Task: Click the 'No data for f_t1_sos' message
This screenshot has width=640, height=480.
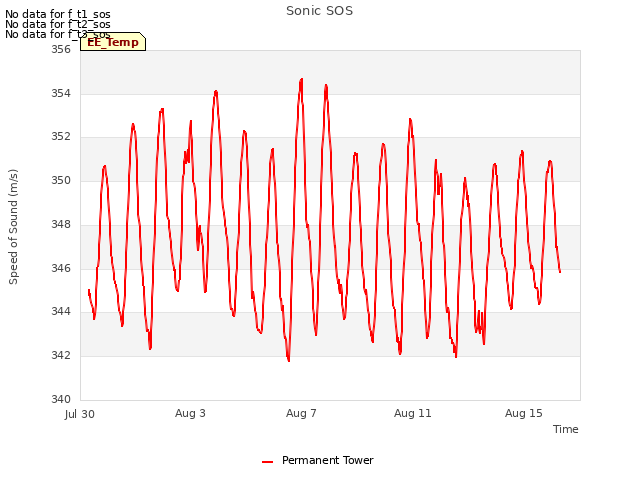Action: (58, 14)
